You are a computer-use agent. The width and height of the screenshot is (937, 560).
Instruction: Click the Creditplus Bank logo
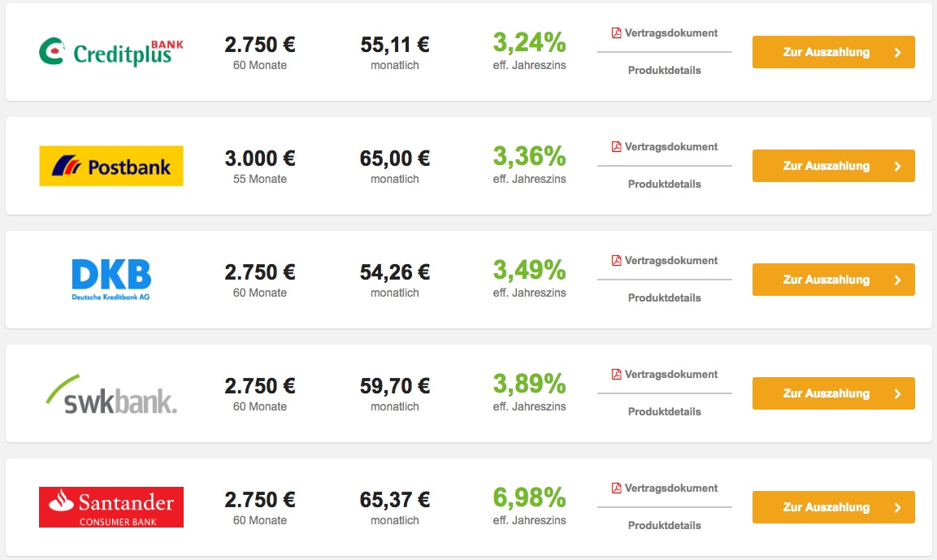(x=111, y=49)
